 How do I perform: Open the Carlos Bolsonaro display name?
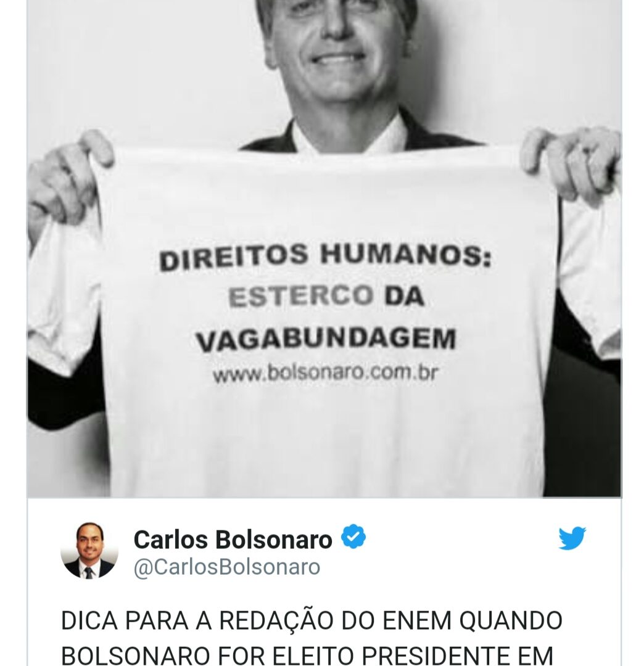(x=233, y=540)
